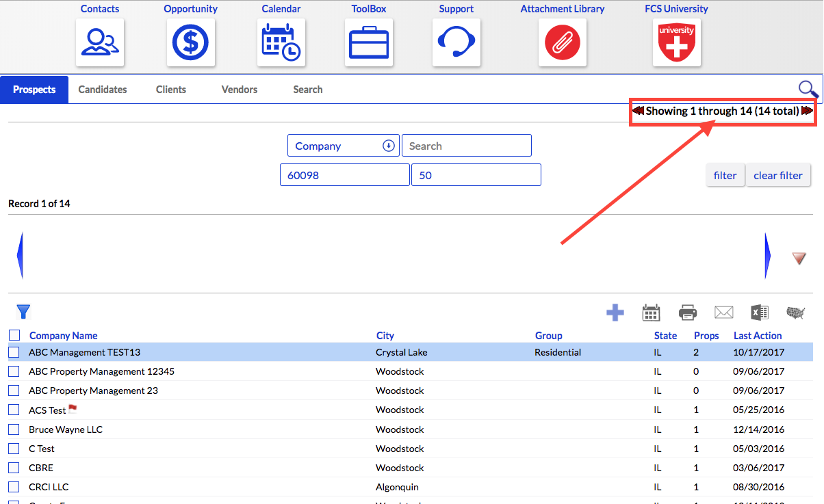Image resolution: width=824 pixels, height=504 pixels.
Task: Click the blue right record arrow
Action: point(768,256)
